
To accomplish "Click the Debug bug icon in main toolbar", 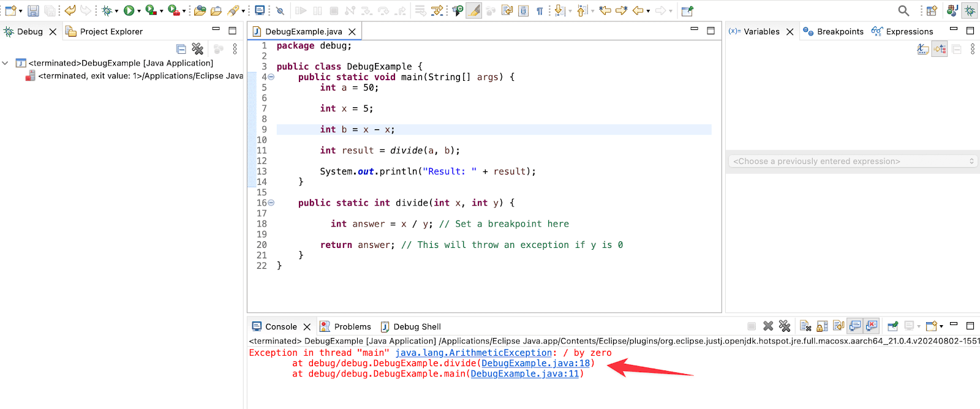I will (x=107, y=10).
